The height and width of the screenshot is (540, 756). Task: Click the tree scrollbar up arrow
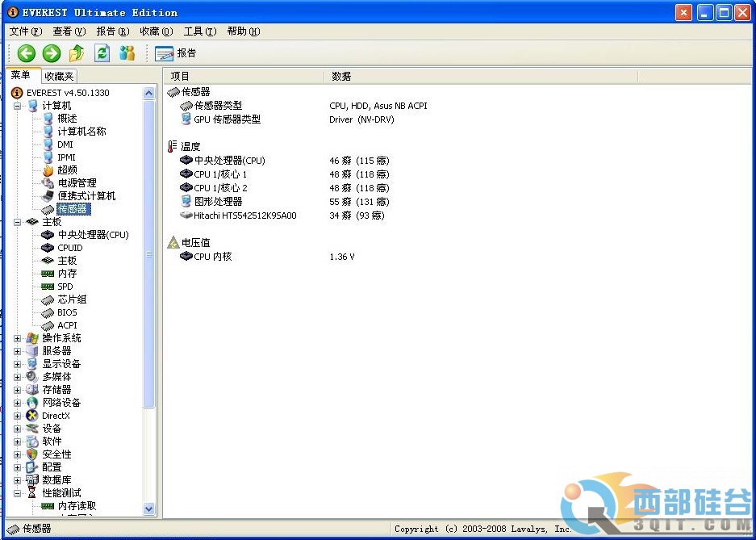point(149,93)
